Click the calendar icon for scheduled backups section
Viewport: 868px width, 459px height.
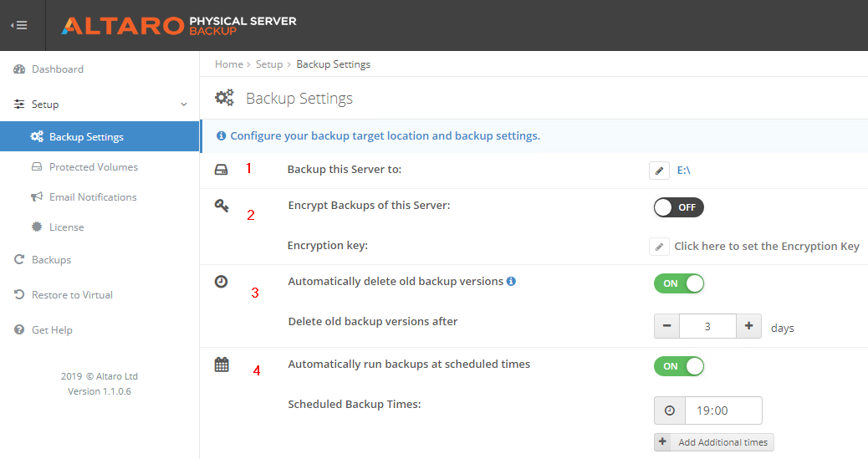click(222, 365)
